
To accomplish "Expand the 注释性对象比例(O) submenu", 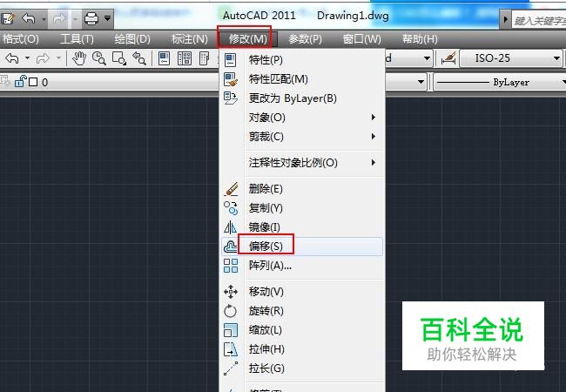I will click(302, 163).
